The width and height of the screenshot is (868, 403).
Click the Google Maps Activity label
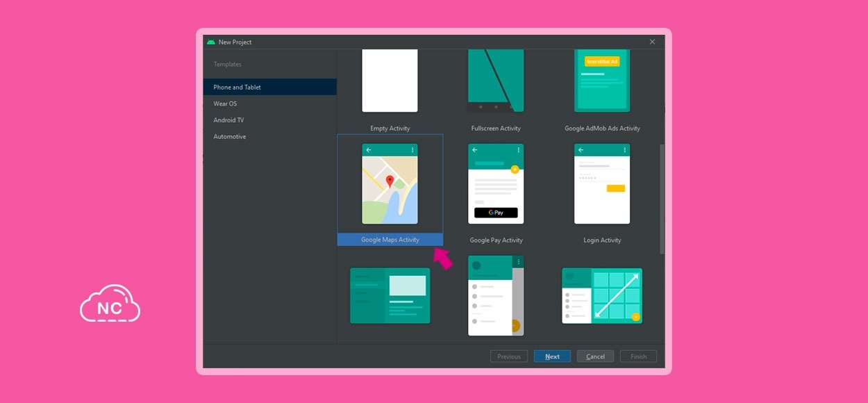pos(390,240)
